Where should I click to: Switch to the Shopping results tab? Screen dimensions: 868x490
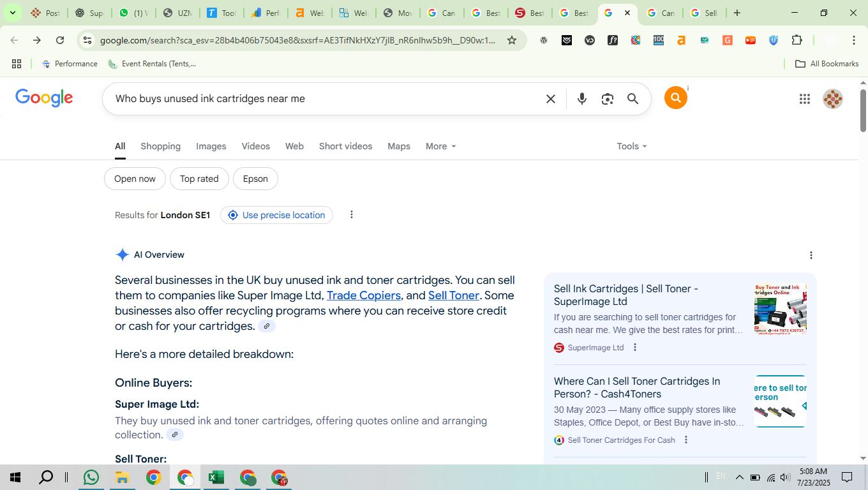click(160, 146)
